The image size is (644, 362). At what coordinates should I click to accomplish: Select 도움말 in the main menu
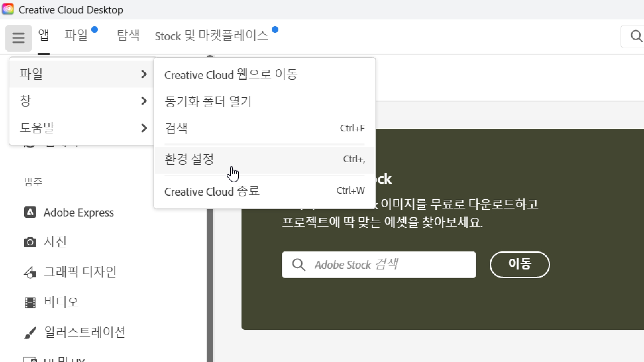[82, 128]
